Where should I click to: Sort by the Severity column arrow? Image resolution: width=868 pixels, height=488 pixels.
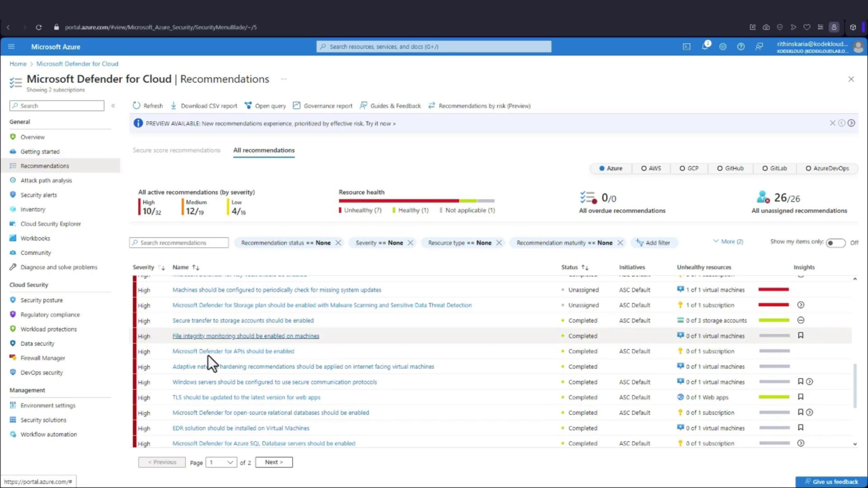(x=162, y=267)
